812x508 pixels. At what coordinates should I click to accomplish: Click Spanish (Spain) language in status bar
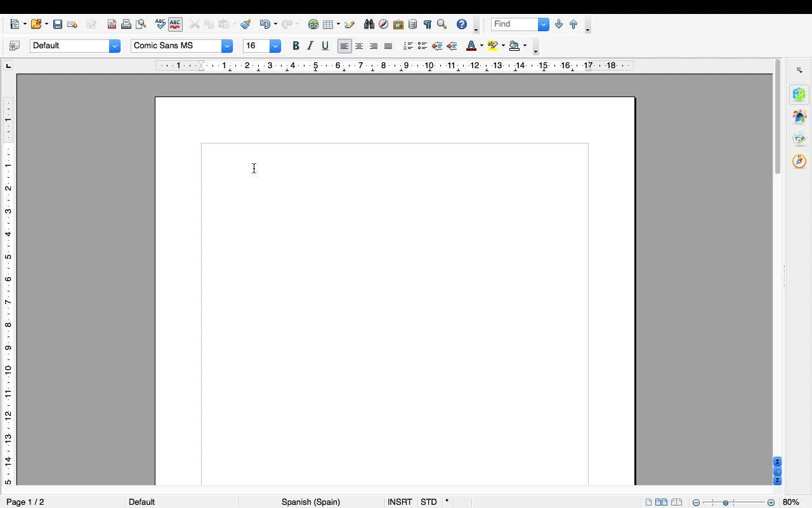pyautogui.click(x=311, y=502)
